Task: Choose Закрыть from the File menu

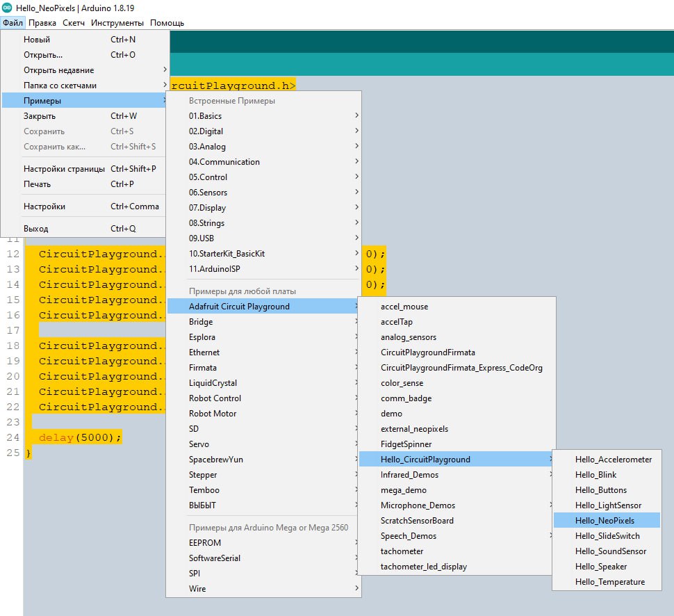Action: 84,115
